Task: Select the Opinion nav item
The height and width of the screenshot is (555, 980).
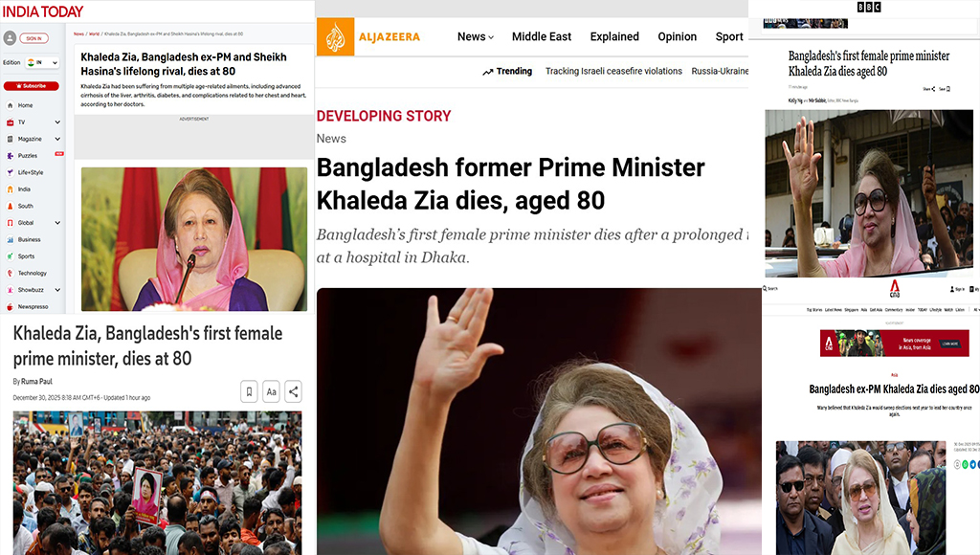Action: point(677,37)
